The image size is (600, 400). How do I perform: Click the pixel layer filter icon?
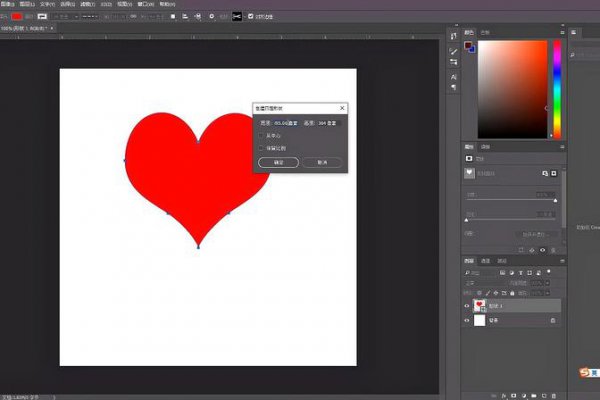(x=502, y=273)
